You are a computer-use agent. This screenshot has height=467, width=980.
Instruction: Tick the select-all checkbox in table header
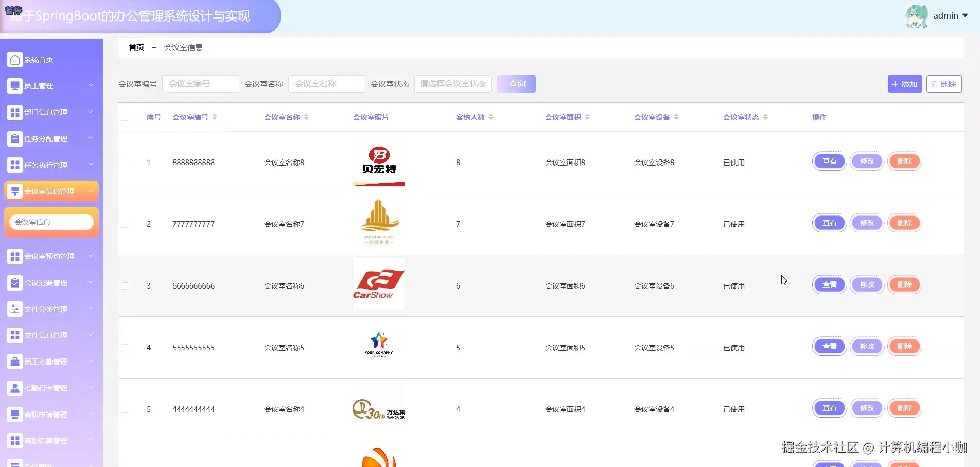(x=125, y=117)
